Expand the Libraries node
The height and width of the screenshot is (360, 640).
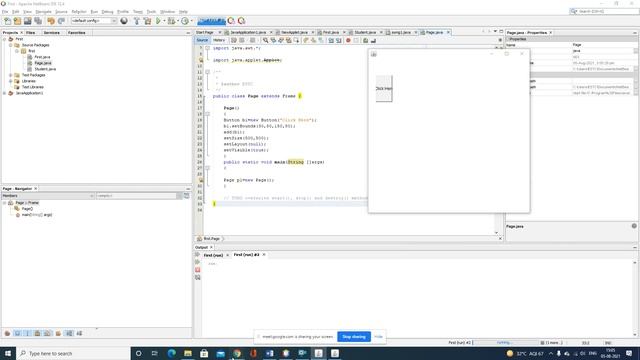tap(11, 81)
